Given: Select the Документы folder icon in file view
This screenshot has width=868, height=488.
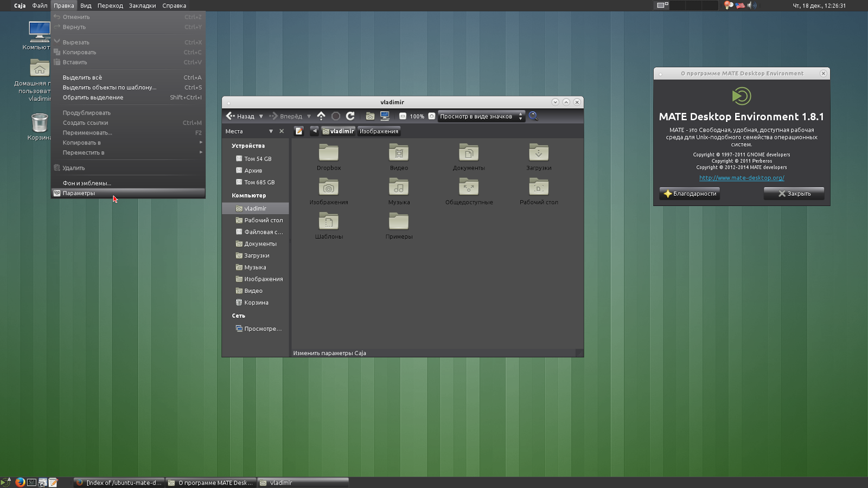Looking at the screenshot, I should [x=469, y=153].
